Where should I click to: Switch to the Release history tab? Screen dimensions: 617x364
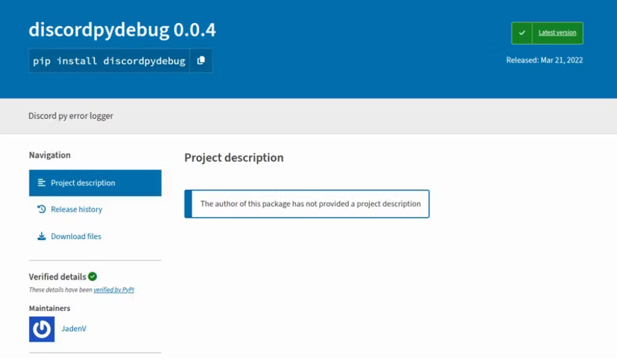[x=95, y=209]
